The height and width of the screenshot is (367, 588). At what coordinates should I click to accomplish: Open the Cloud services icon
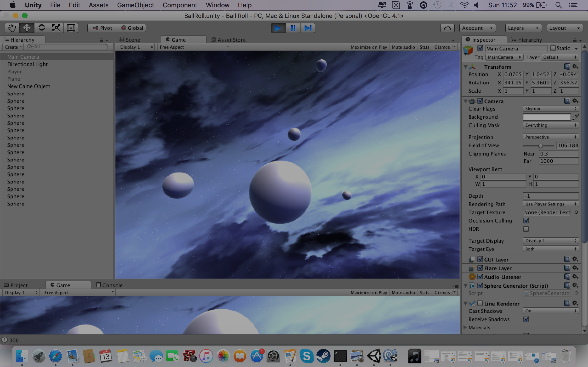[x=447, y=28]
